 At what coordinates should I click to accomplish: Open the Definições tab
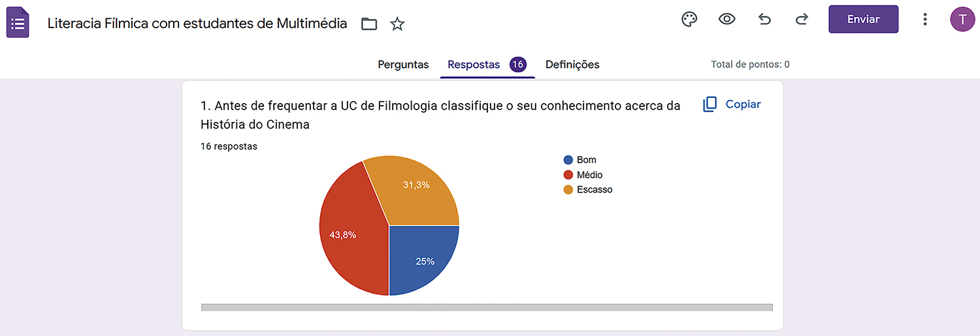572,65
